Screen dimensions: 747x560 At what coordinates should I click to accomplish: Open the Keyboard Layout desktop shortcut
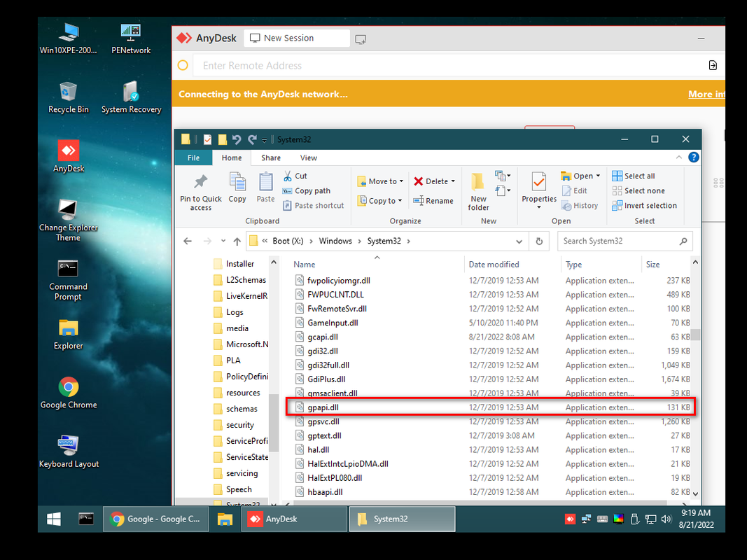(69, 452)
